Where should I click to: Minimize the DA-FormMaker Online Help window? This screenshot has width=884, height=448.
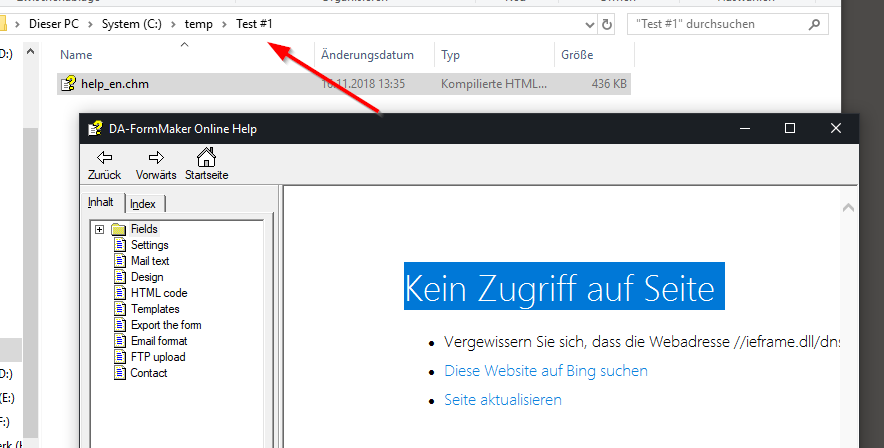tap(745, 128)
